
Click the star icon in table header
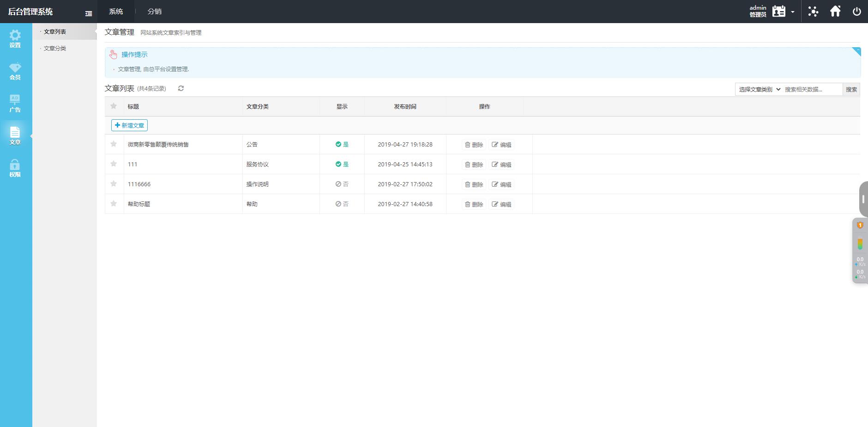pos(114,106)
